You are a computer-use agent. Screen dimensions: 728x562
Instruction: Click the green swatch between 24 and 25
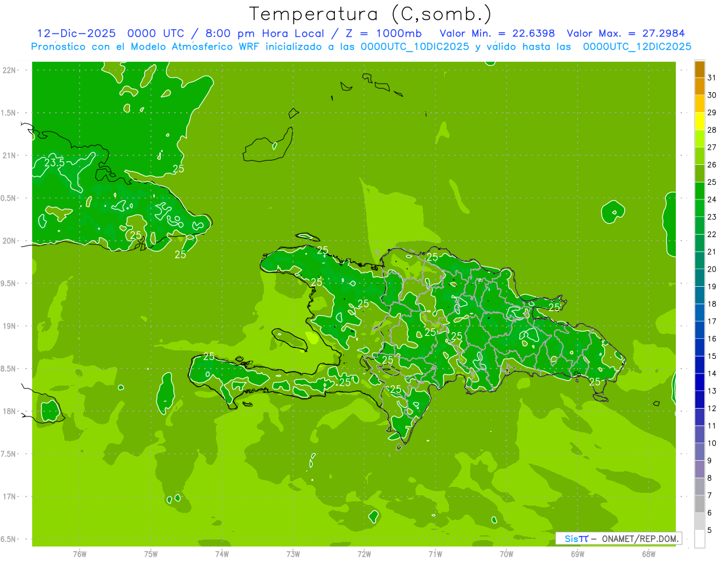pos(699,190)
